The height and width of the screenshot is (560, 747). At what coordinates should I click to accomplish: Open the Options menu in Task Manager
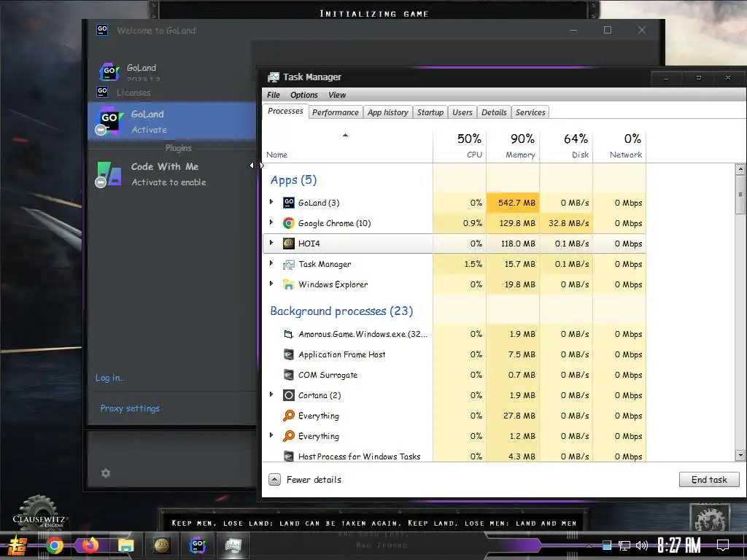pos(304,95)
